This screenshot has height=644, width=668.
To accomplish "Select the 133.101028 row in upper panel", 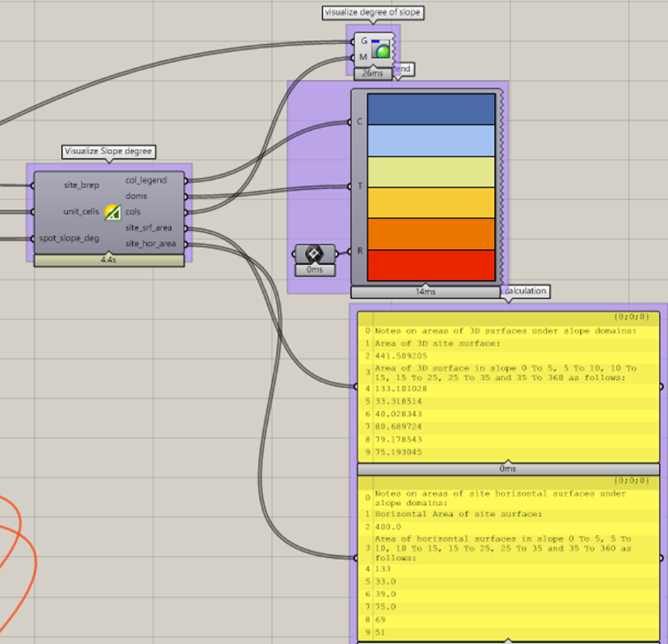I will pyautogui.click(x=508, y=389).
